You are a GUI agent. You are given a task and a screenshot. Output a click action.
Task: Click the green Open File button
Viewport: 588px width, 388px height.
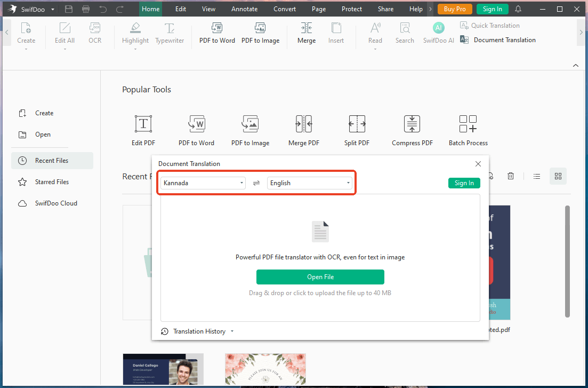pyautogui.click(x=320, y=277)
